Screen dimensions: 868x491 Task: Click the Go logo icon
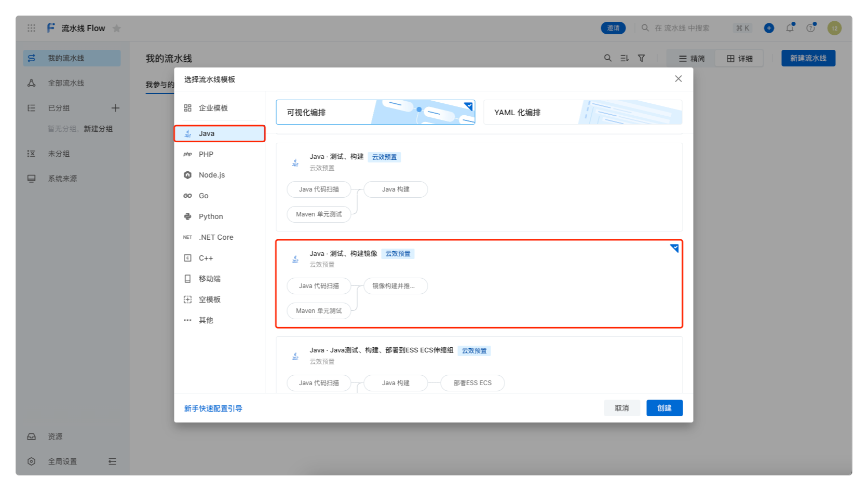[x=187, y=196]
